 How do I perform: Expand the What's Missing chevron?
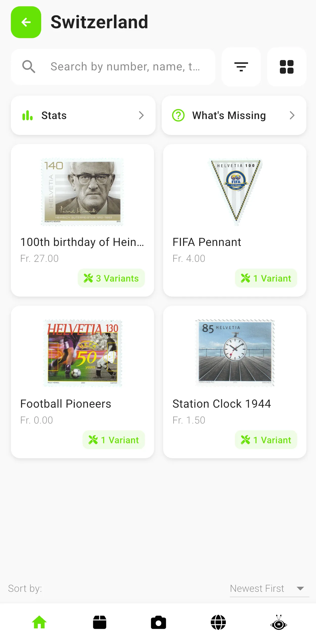(292, 115)
